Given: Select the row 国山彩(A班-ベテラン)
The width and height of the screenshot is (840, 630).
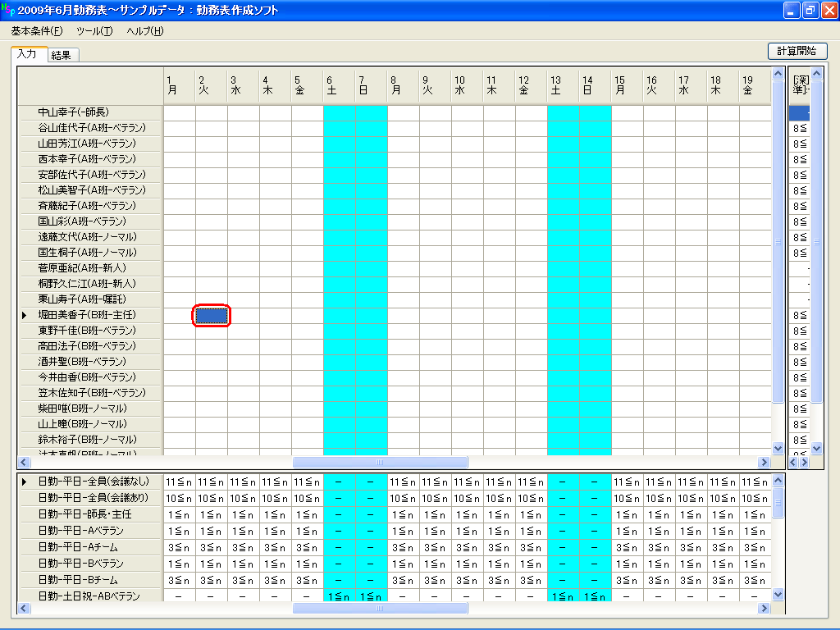Looking at the screenshot, I should pos(90,221).
